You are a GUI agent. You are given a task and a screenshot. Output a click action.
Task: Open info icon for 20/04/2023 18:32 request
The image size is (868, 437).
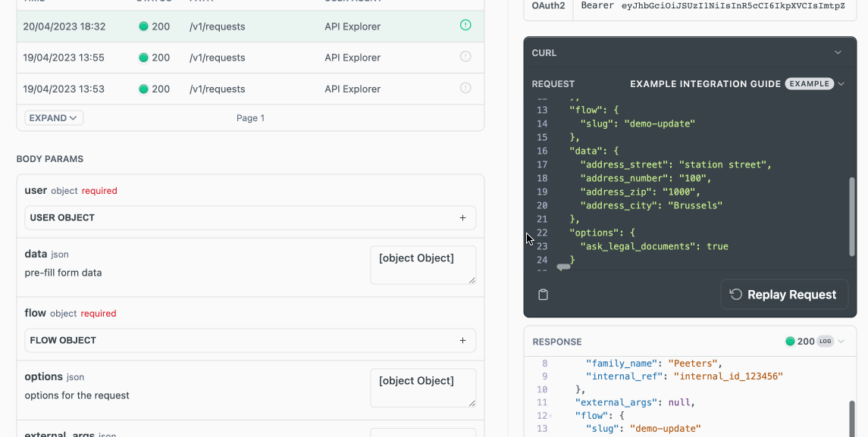[x=465, y=25]
